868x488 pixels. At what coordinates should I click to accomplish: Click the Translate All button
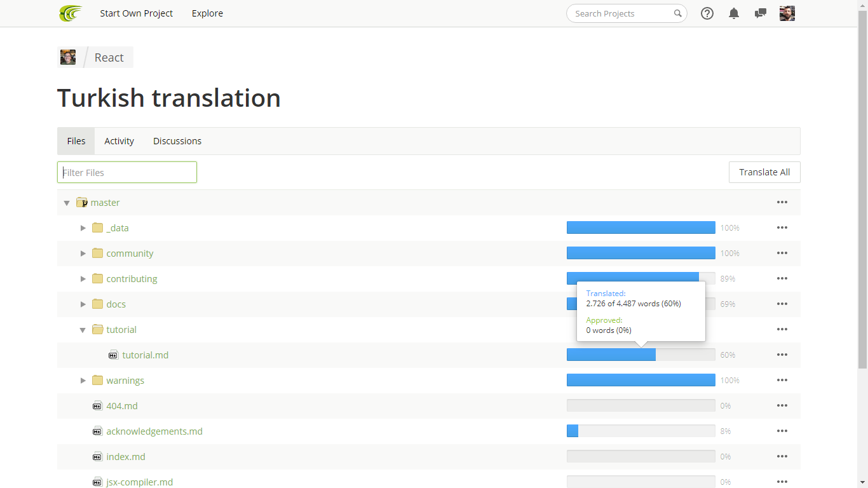click(764, 172)
